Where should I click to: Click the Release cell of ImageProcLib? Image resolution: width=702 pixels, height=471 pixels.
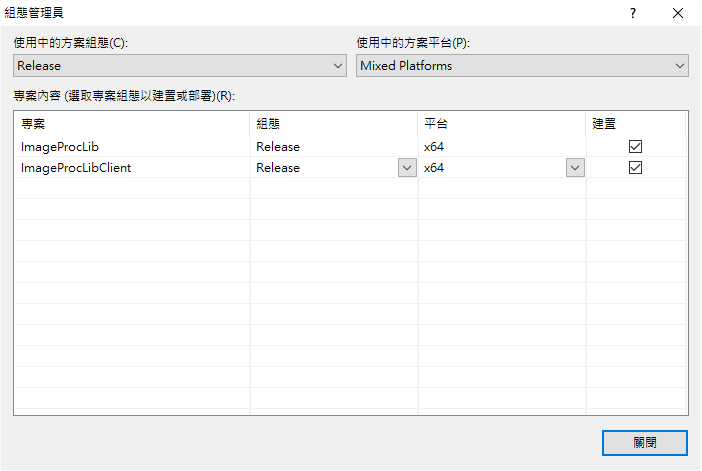(334, 147)
